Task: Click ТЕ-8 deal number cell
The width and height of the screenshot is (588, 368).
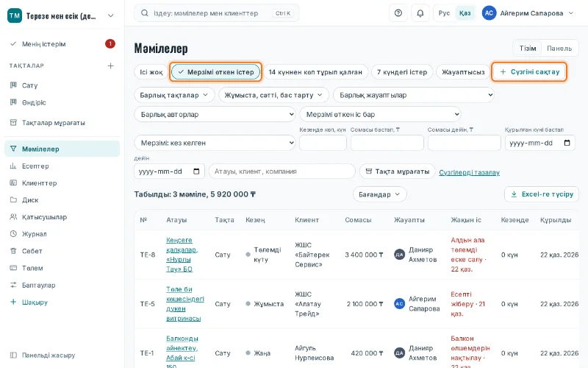Action: [x=148, y=255]
